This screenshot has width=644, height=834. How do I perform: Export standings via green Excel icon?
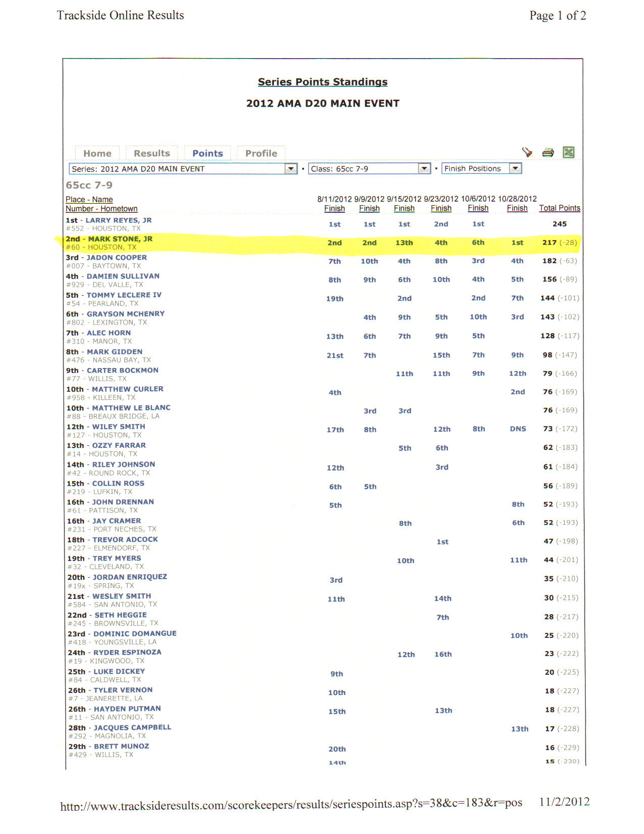tap(569, 152)
